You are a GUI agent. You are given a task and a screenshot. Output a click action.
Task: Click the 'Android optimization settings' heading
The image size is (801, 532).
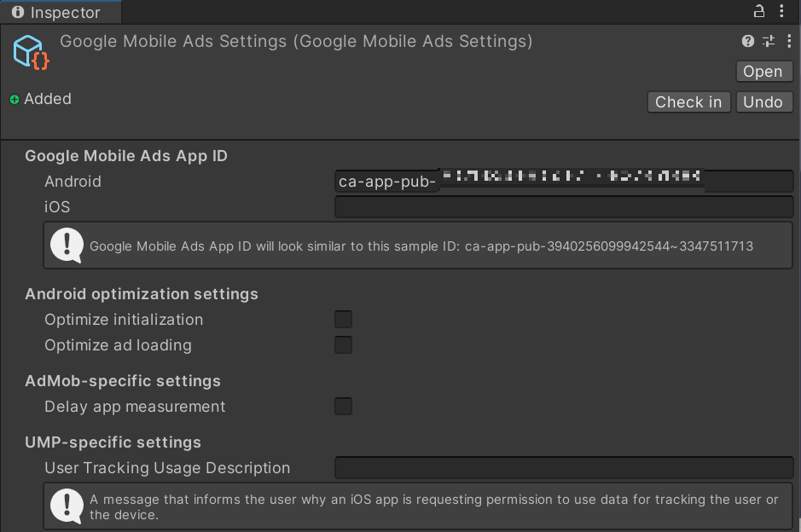click(142, 294)
